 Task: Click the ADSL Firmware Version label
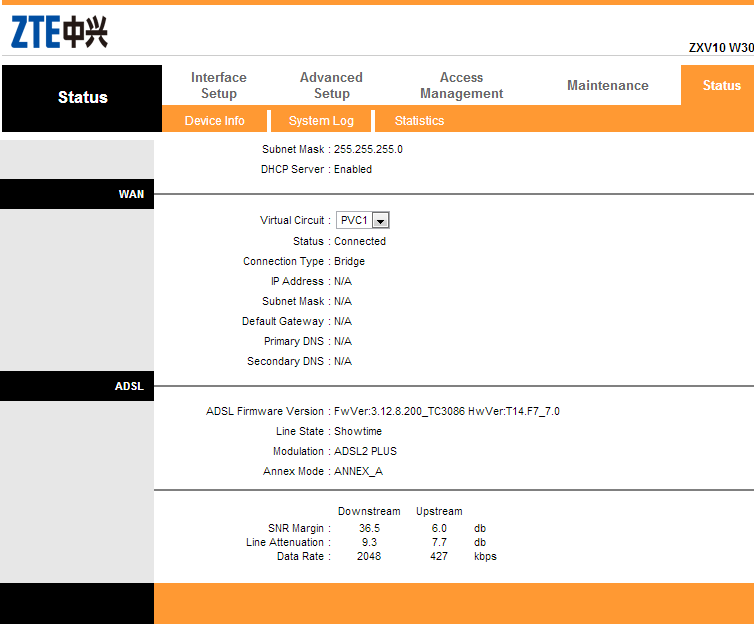265,412
